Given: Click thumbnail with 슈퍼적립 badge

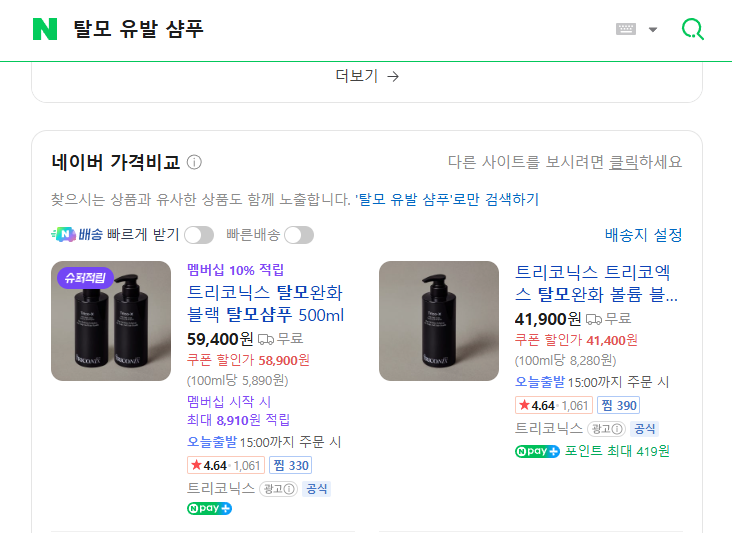Looking at the screenshot, I should (111, 321).
